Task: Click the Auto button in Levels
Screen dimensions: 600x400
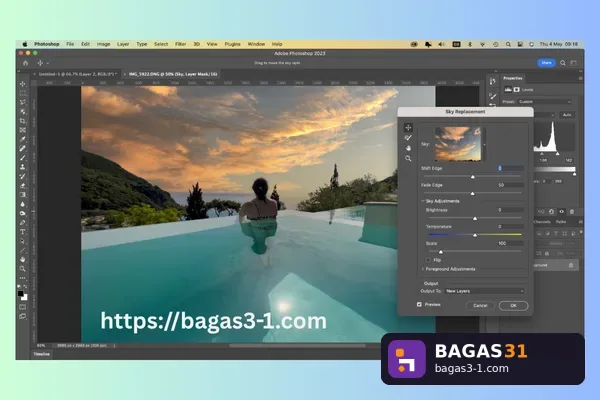Action: click(x=567, y=115)
